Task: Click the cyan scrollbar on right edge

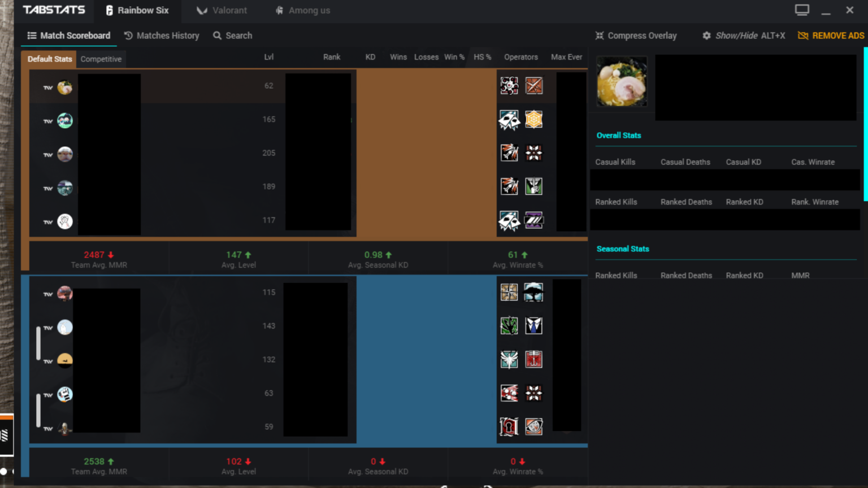Action: coord(865,124)
